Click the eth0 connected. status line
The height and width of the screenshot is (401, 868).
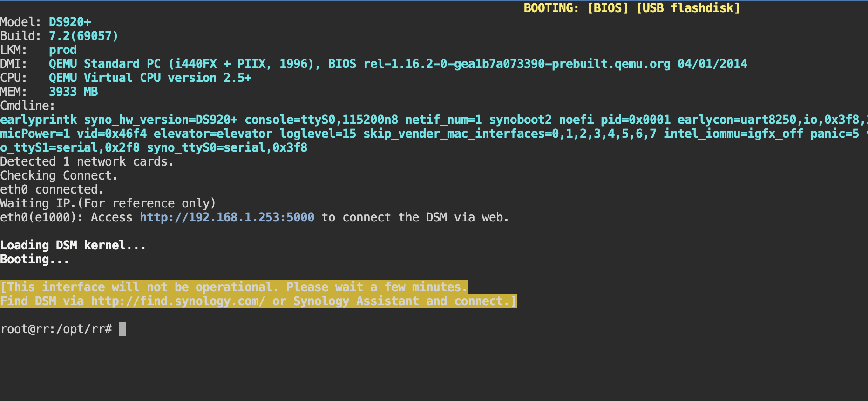pos(52,189)
